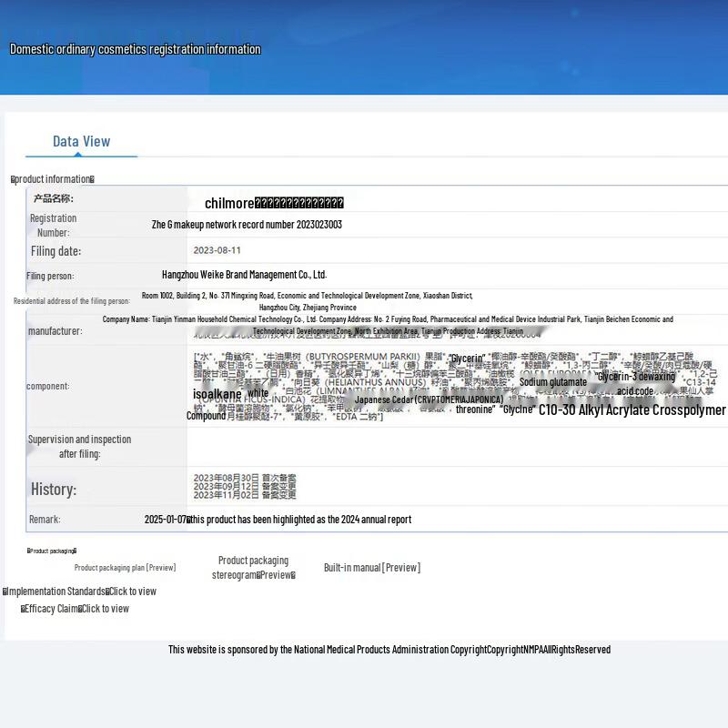This screenshot has height=728, width=728.
Task: Select Hangzhou Weike Brand Management Co., Ltd.
Action: pyautogui.click(x=244, y=275)
